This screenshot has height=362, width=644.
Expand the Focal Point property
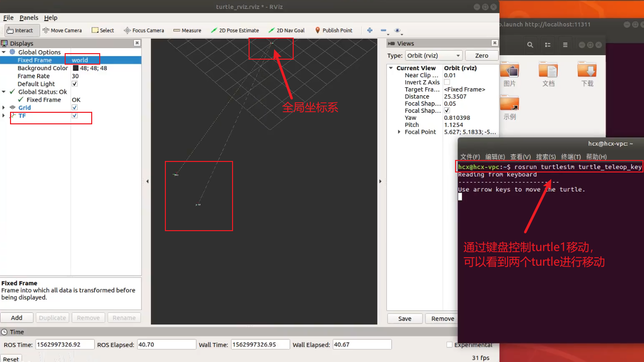(399, 132)
